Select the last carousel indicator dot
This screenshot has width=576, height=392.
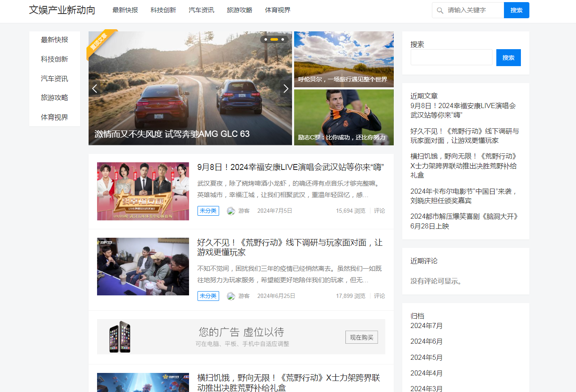pyautogui.click(x=283, y=39)
